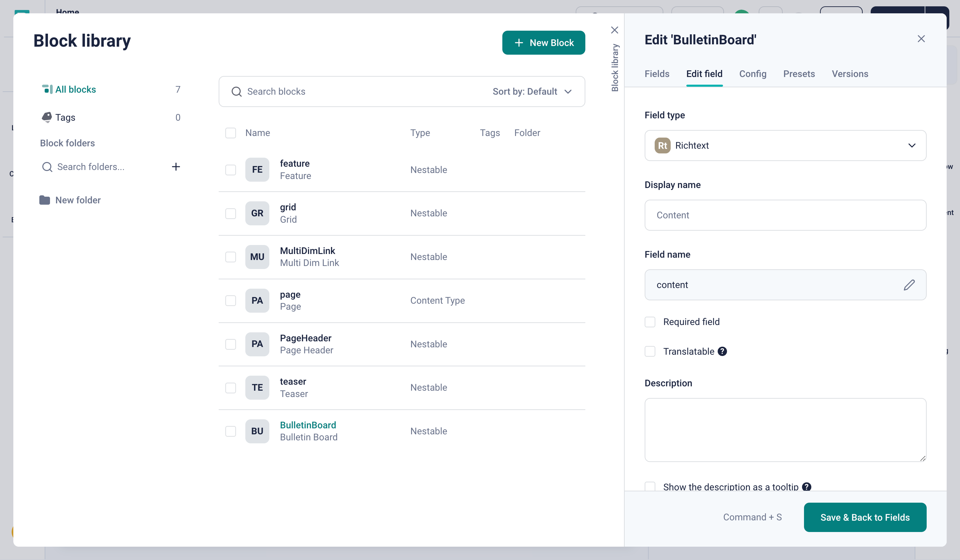This screenshot has height=560, width=960.
Task: Close the Edit 'BulletinBoard' panel
Action: coord(921,39)
